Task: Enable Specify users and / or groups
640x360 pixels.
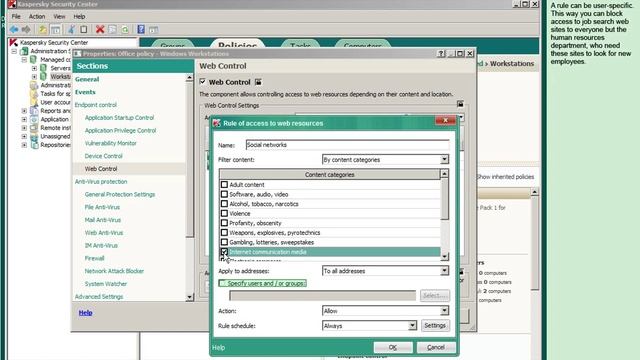Action: [223, 283]
